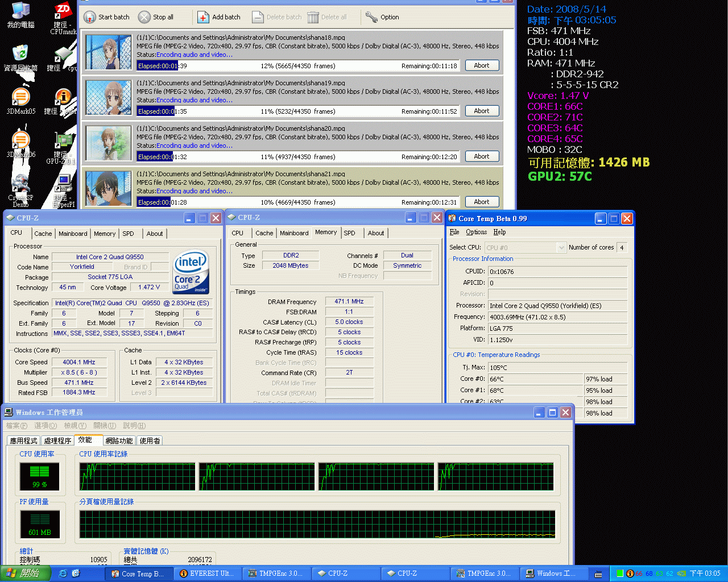The image size is (728, 582).
Task: Abort the shana19.mpg encoding job
Action: (482, 111)
